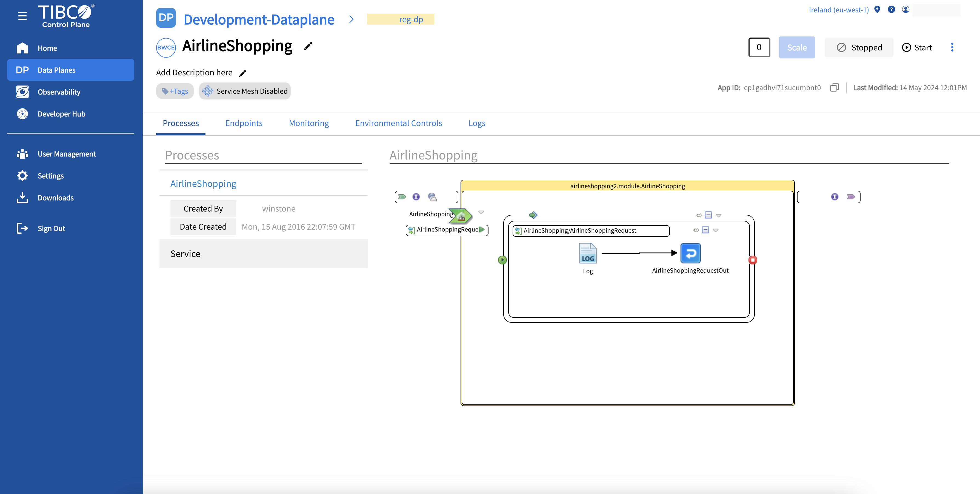Click the outer scope diamond link icon
The image size is (980, 494).
(699, 215)
